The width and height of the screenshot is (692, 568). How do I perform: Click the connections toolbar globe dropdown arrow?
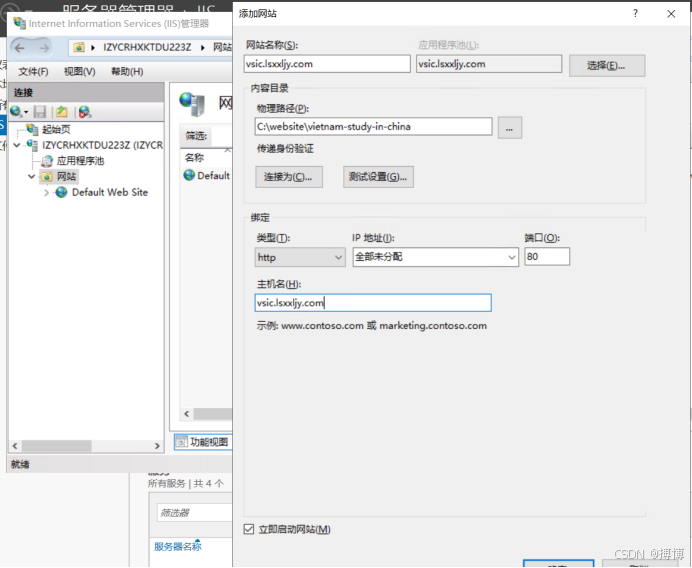click(26, 112)
